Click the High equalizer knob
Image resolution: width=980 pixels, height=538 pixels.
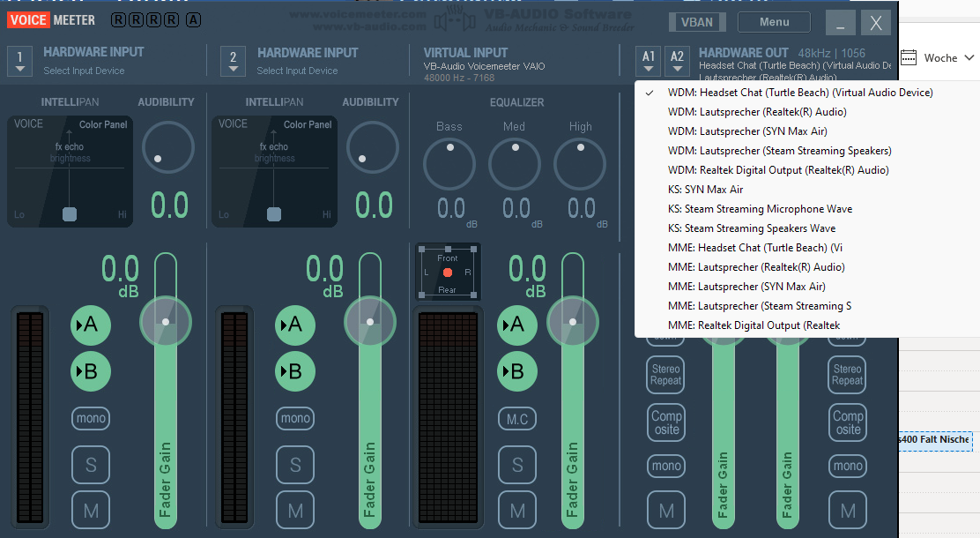coord(580,164)
